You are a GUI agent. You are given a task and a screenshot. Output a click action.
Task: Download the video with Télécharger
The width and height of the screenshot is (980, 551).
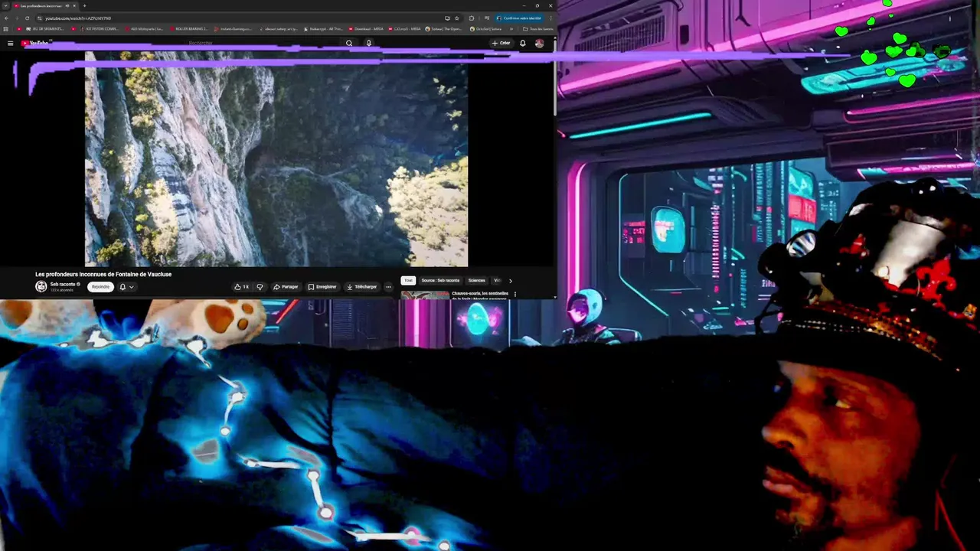tap(362, 287)
